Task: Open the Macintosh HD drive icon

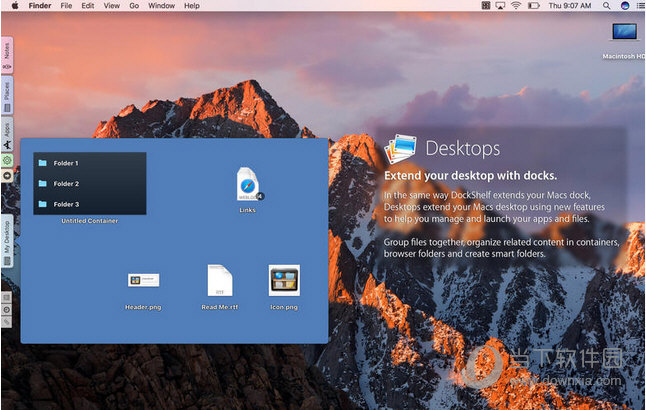Action: (624, 32)
